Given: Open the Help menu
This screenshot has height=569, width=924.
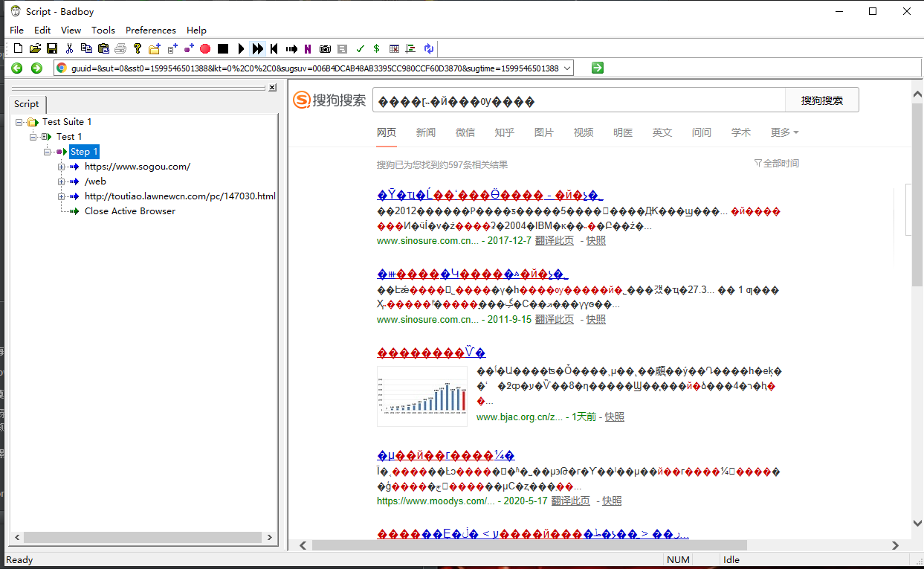Looking at the screenshot, I should click(196, 30).
